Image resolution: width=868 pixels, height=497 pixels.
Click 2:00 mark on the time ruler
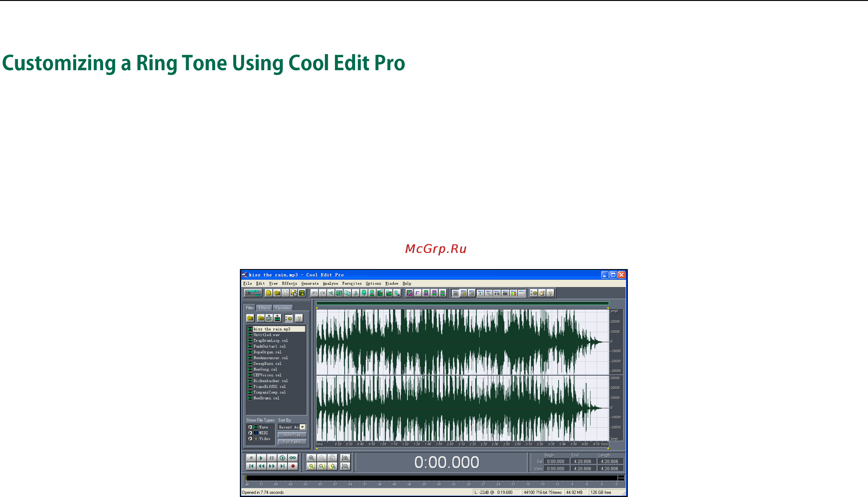click(450, 444)
